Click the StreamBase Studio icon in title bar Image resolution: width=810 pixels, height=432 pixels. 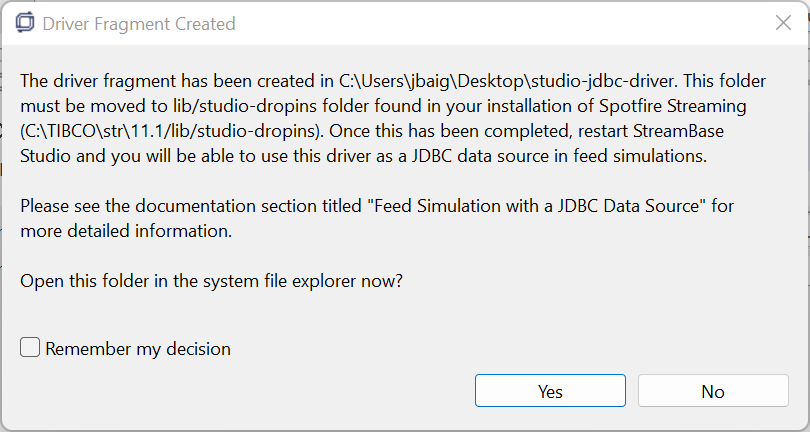coord(24,23)
